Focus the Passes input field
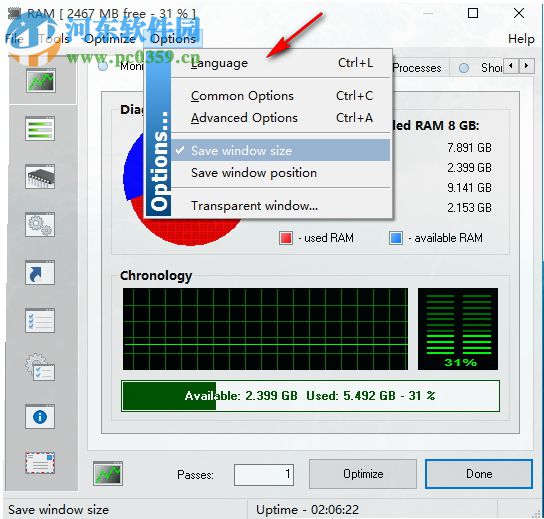Screen dimensions: 544x519 coord(264,475)
